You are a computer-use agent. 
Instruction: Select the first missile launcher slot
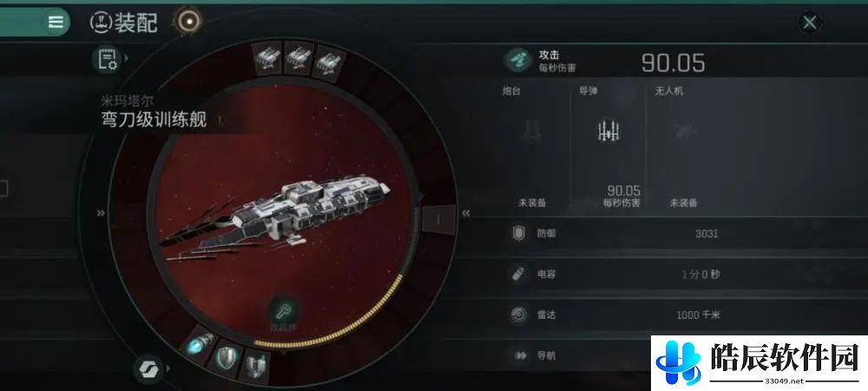tap(268, 57)
